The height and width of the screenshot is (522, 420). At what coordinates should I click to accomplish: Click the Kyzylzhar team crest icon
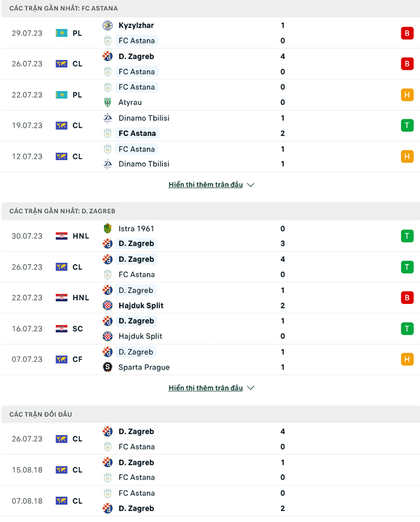(107, 26)
